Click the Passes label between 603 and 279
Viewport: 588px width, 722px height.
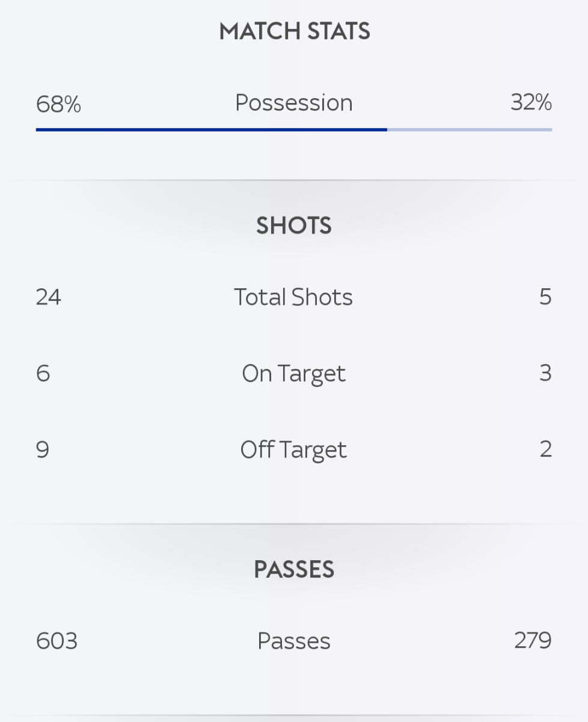tap(294, 641)
